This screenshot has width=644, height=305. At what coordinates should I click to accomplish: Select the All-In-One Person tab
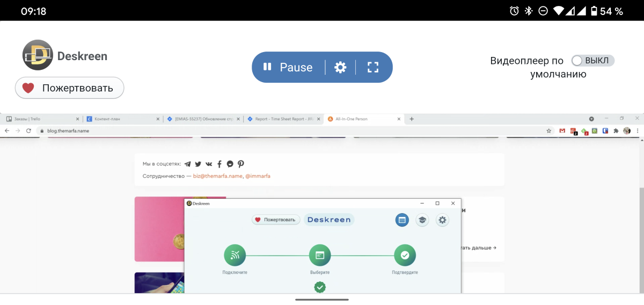click(364, 119)
